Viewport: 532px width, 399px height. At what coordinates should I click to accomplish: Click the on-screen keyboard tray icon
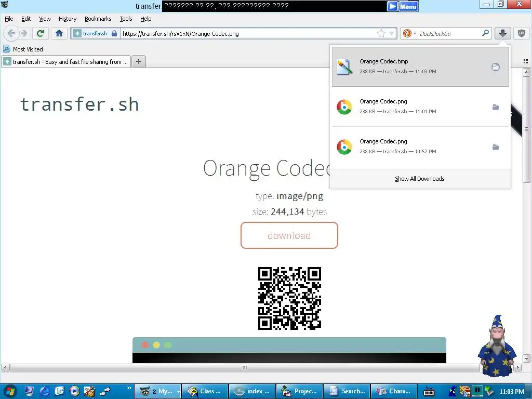[x=429, y=392]
